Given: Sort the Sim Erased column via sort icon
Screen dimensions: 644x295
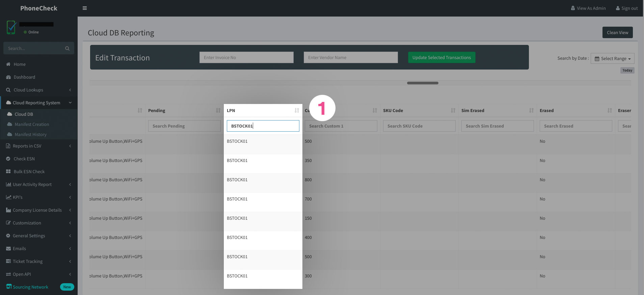Looking at the screenshot, I should click(x=531, y=110).
